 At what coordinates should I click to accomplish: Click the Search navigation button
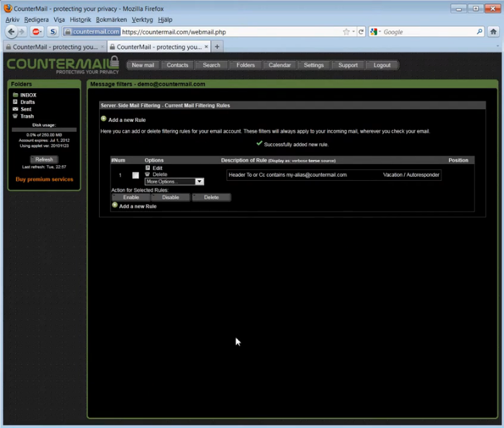212,65
